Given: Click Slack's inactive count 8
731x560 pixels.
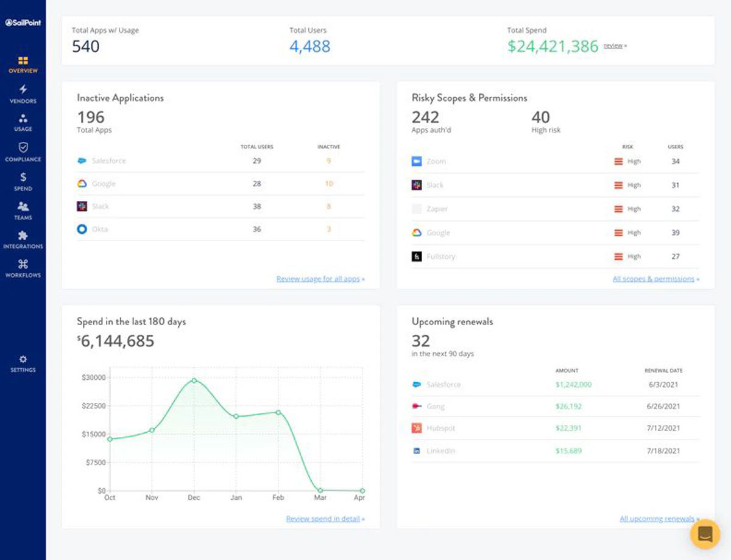Looking at the screenshot, I should click(x=329, y=206).
